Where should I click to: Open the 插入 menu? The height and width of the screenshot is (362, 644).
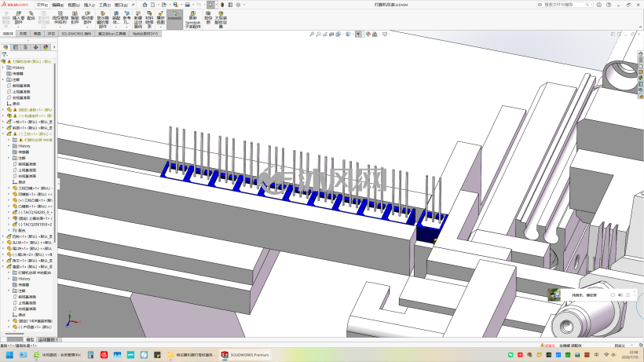click(x=89, y=5)
